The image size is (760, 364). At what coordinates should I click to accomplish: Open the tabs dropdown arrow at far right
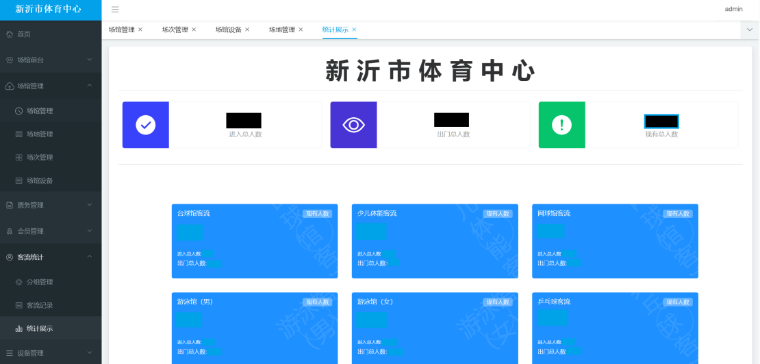click(x=750, y=30)
